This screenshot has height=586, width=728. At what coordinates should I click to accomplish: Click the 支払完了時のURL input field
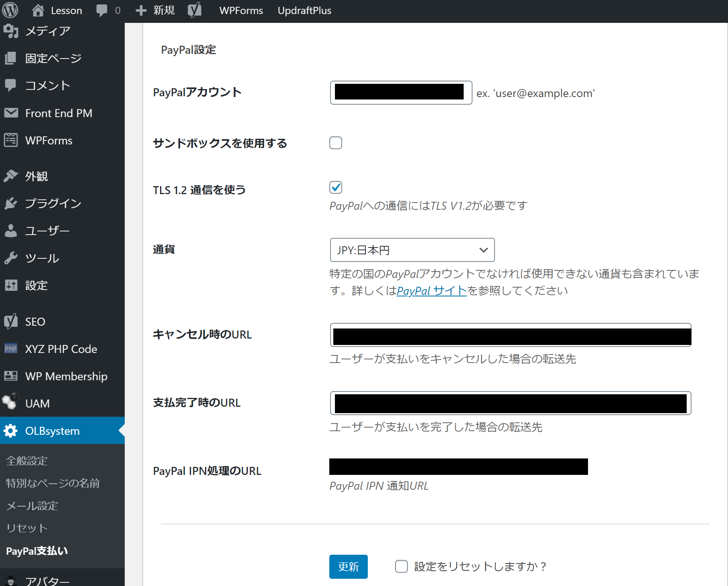pos(511,403)
